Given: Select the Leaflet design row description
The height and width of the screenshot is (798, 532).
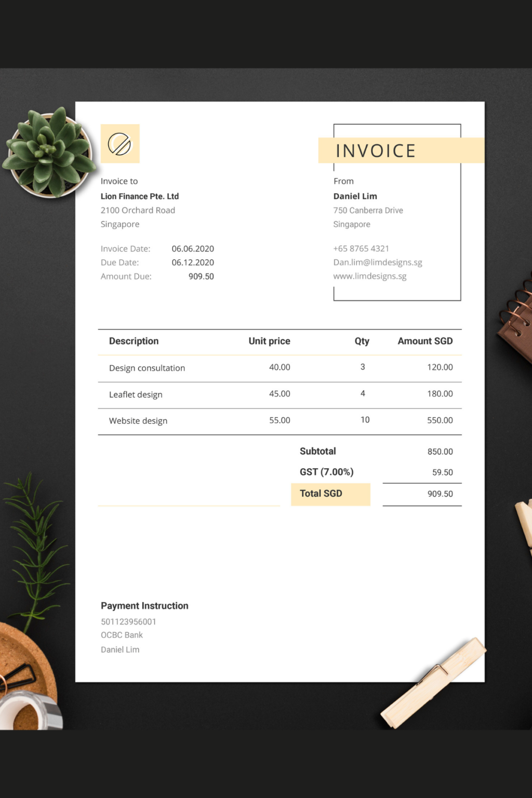Looking at the screenshot, I should 136,394.
